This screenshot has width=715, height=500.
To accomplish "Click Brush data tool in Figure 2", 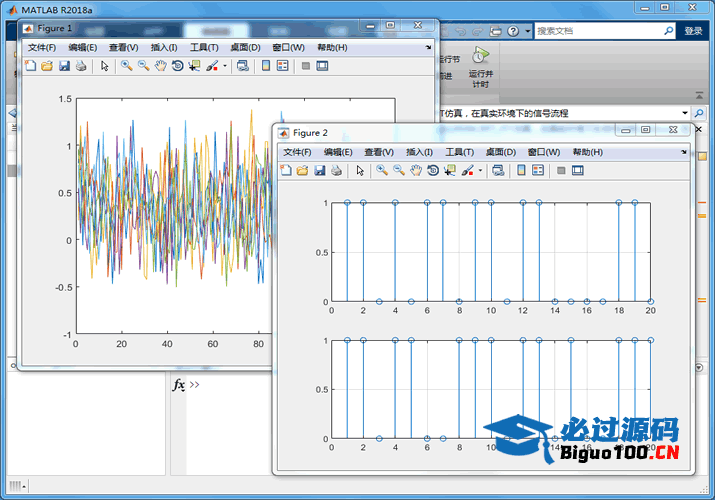I will (x=467, y=171).
